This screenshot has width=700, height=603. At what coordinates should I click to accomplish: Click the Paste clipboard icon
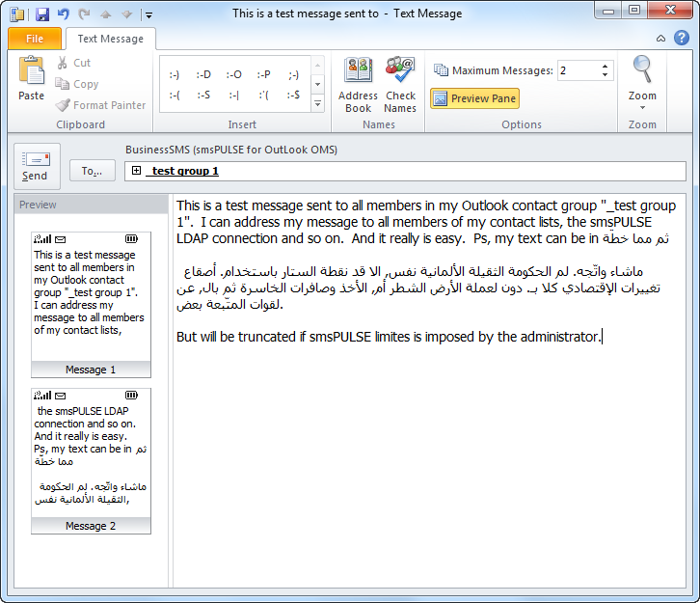[x=31, y=70]
